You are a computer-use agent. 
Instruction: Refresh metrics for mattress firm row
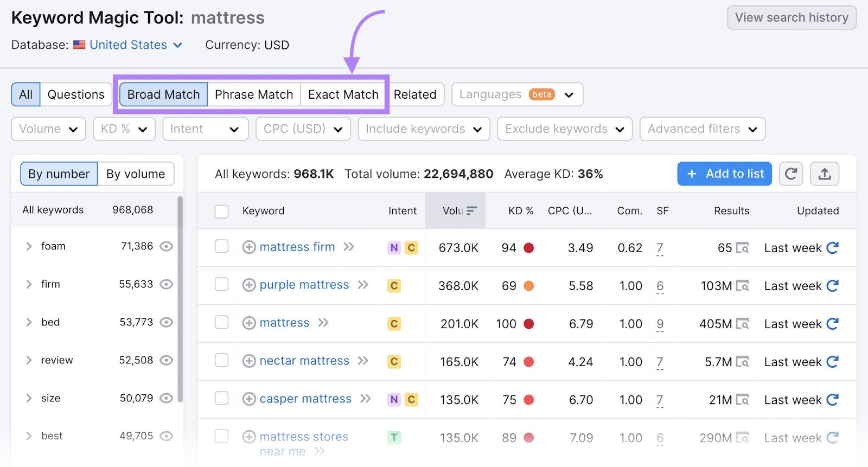click(833, 248)
